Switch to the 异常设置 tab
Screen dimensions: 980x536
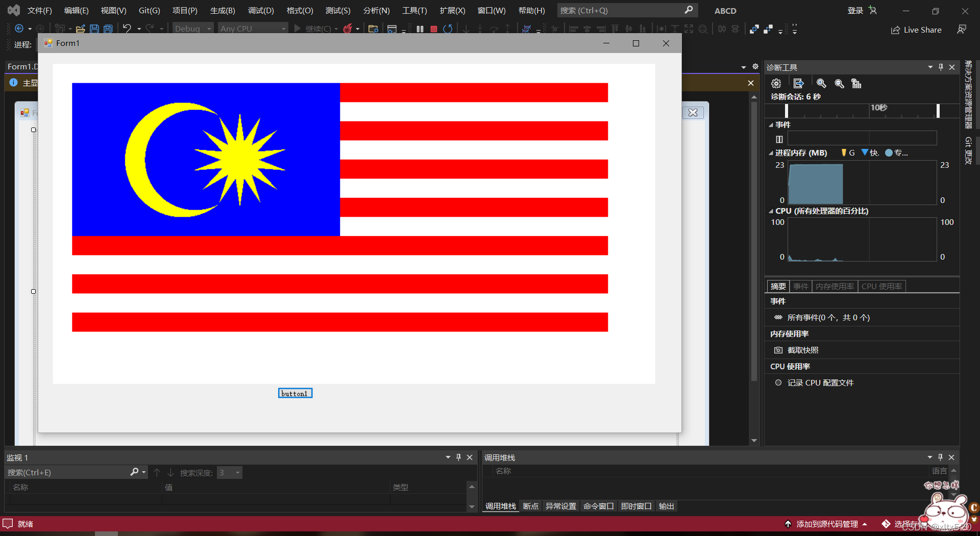[560, 506]
